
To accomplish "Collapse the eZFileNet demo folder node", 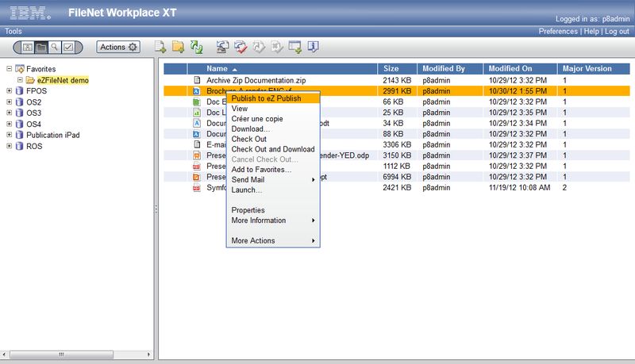I will 20,80.
